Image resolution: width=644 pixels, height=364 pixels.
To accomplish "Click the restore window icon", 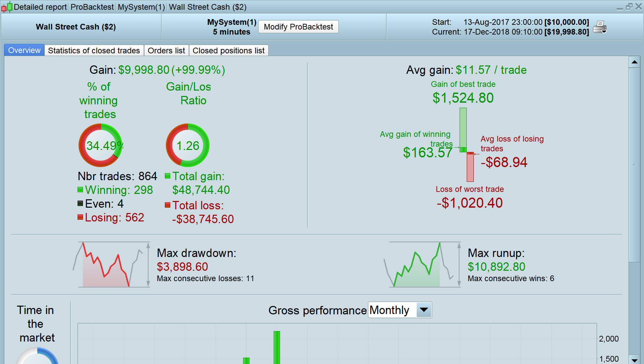I will (629, 7).
